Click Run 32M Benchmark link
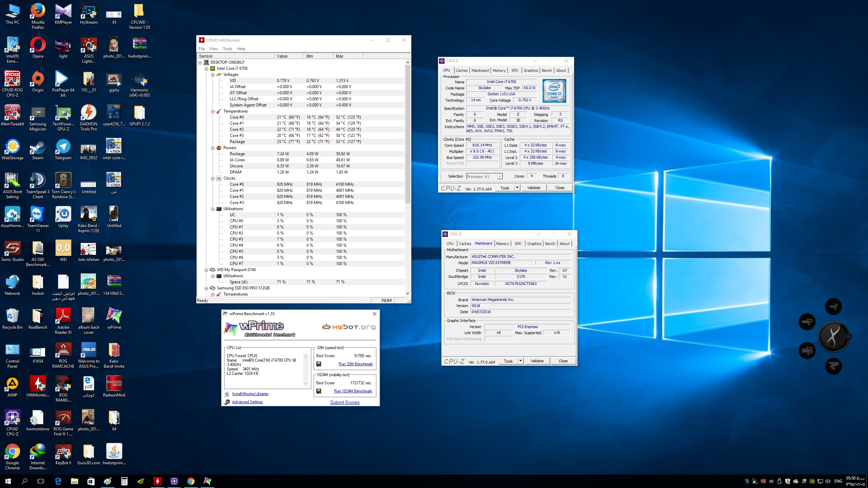The image size is (868, 488). [356, 364]
